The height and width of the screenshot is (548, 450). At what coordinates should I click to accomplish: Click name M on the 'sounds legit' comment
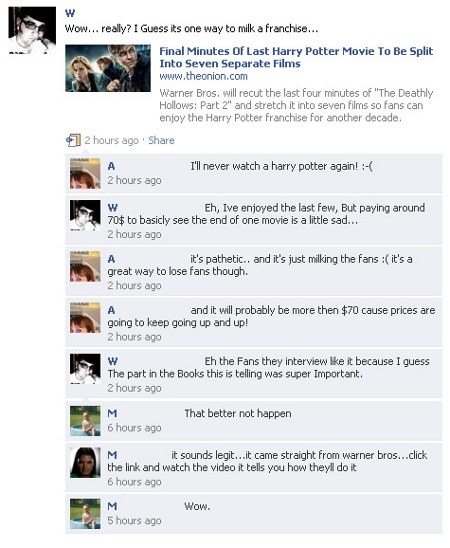[x=112, y=455]
